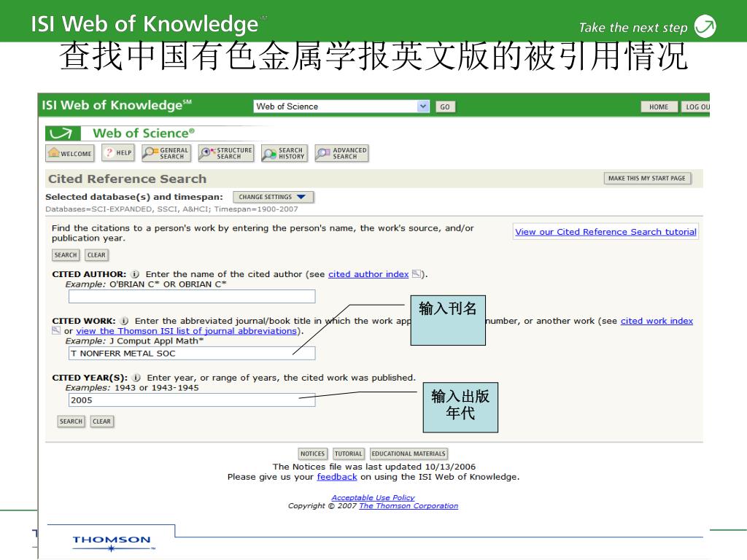View the Thomson ISI journal abbreviations list
The image size is (747, 560).
click(186, 331)
